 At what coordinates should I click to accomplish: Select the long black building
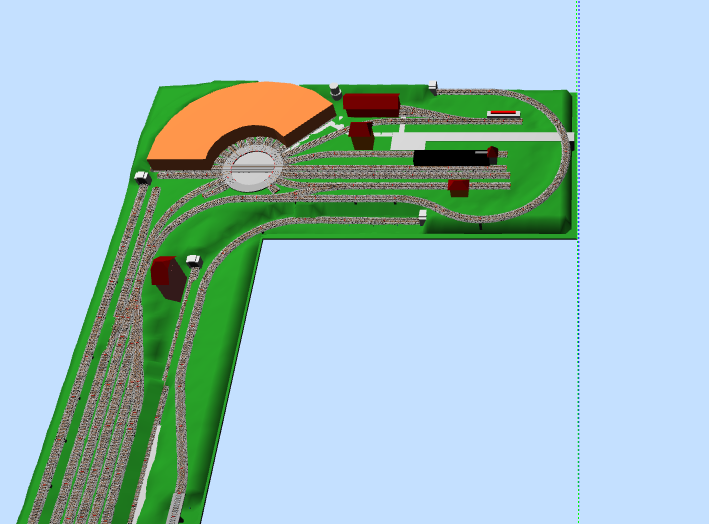(450, 157)
